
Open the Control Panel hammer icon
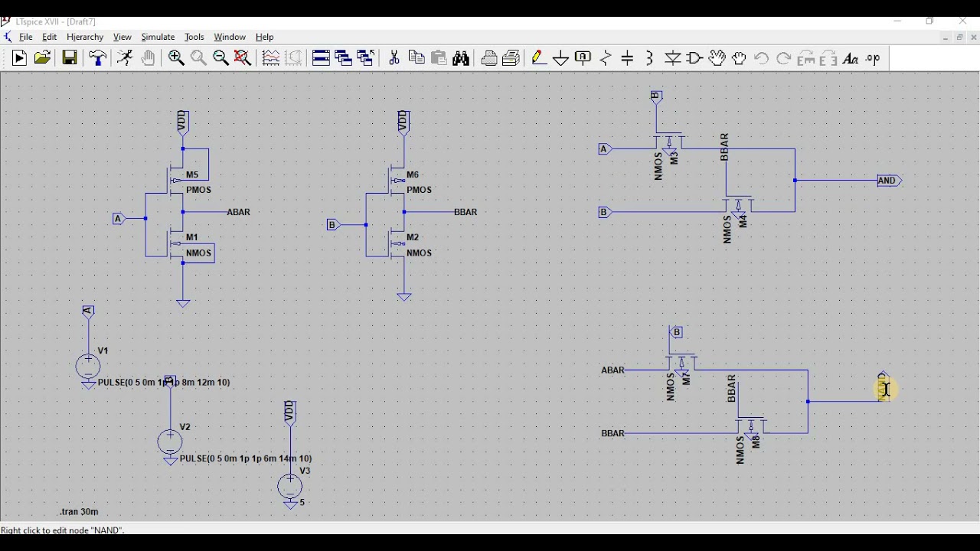(x=98, y=58)
